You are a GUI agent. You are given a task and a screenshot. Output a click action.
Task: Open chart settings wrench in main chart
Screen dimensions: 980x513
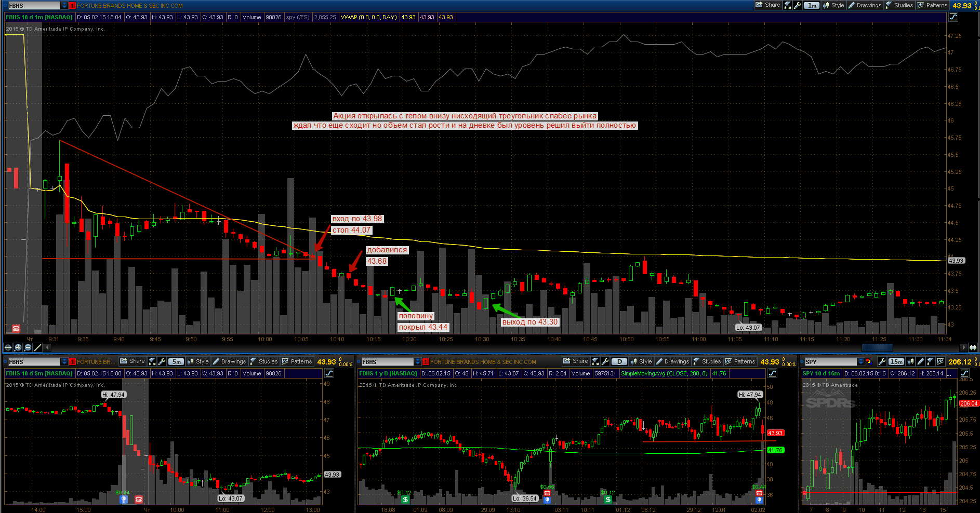click(x=798, y=5)
